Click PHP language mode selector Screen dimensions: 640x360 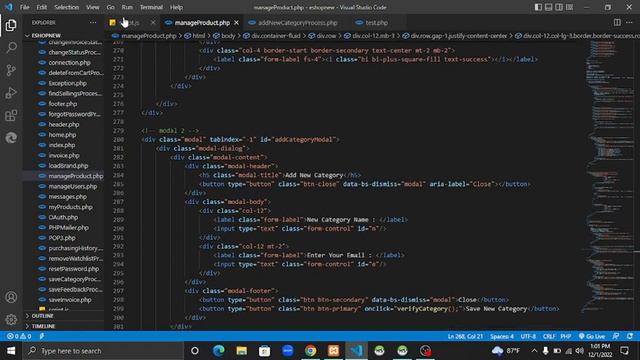click(566, 336)
